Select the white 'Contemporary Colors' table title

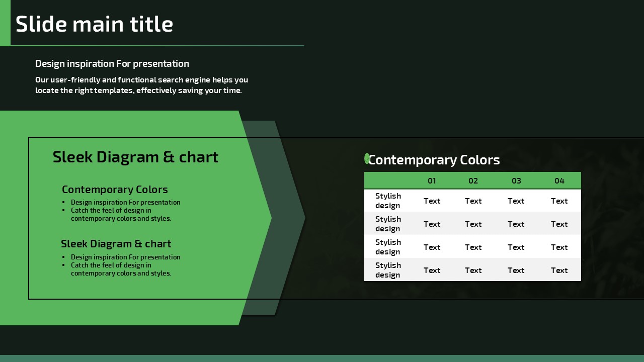pos(435,160)
